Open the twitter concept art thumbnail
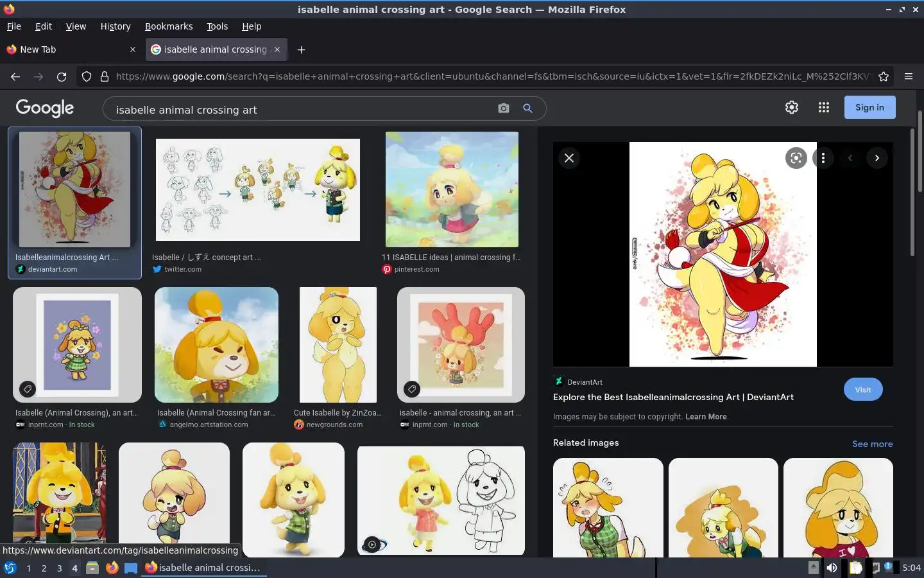 coord(258,190)
